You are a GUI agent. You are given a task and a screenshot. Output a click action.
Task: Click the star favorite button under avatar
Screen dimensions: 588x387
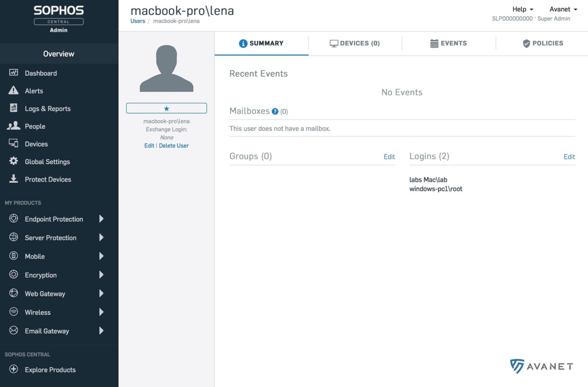coord(167,108)
